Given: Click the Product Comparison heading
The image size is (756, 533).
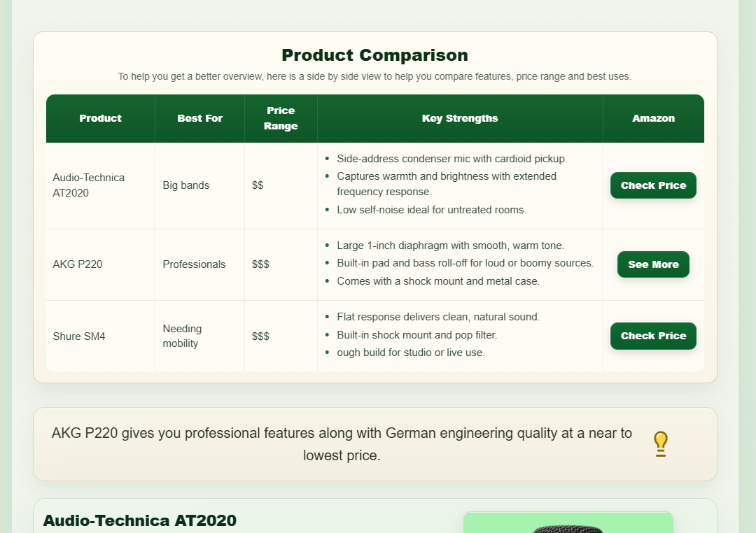Looking at the screenshot, I should (x=374, y=55).
